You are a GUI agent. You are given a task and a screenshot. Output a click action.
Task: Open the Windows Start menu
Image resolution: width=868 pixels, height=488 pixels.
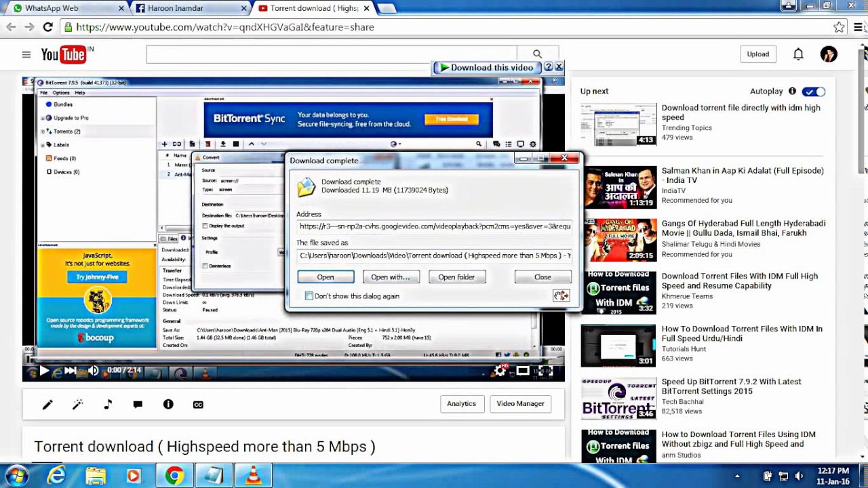click(17, 476)
